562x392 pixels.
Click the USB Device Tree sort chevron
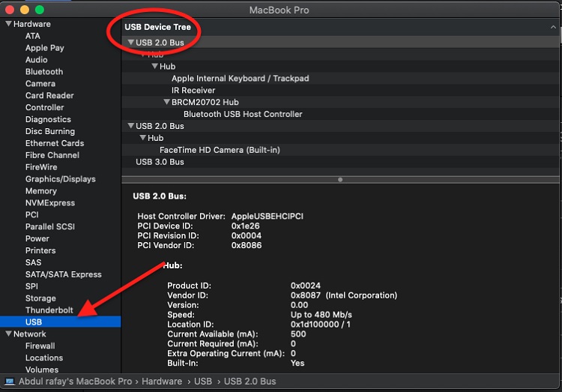tap(553, 27)
